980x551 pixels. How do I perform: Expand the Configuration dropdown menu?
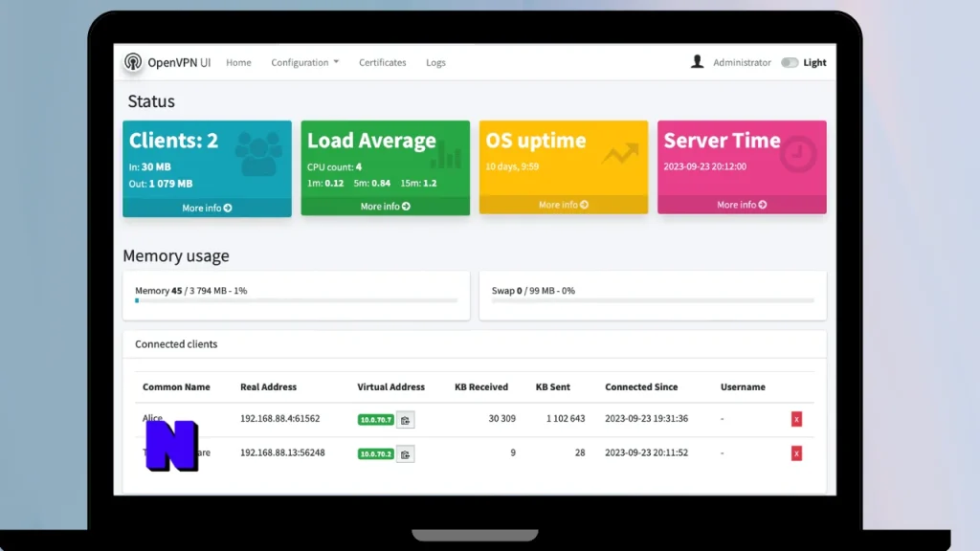coord(305,62)
